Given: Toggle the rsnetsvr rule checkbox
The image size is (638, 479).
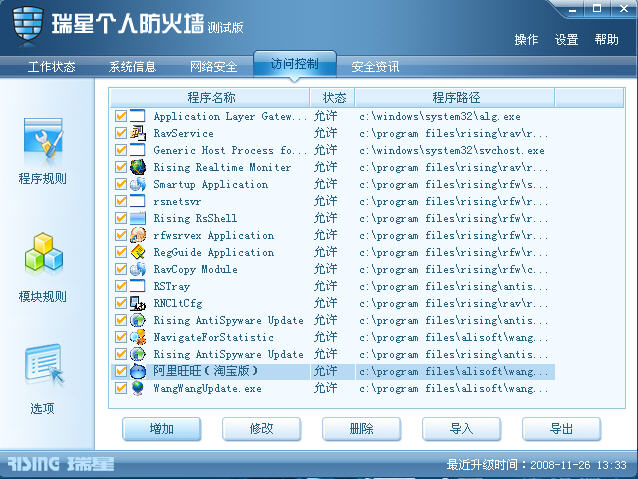Looking at the screenshot, I should point(121,201).
